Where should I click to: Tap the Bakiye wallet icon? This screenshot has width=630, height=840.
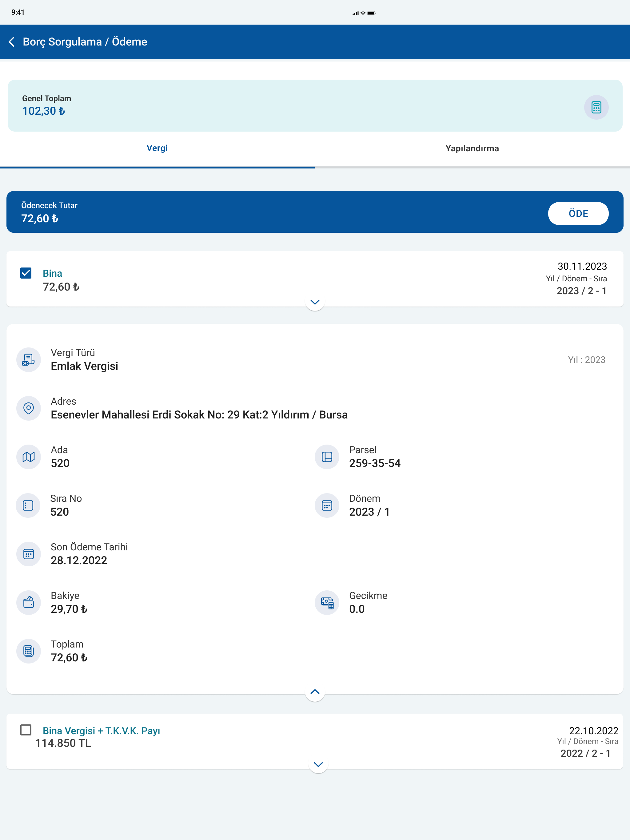coord(29,603)
